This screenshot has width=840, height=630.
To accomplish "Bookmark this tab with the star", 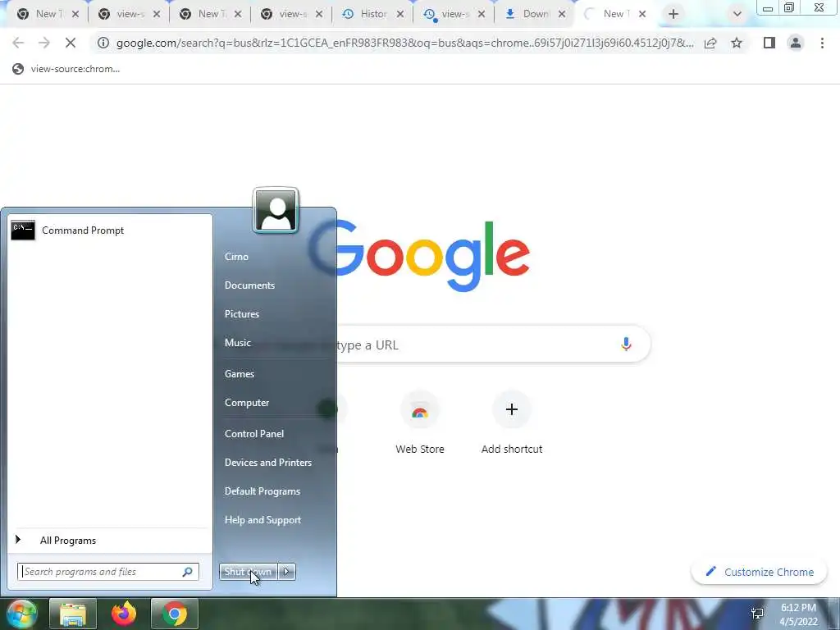I will 737,43.
